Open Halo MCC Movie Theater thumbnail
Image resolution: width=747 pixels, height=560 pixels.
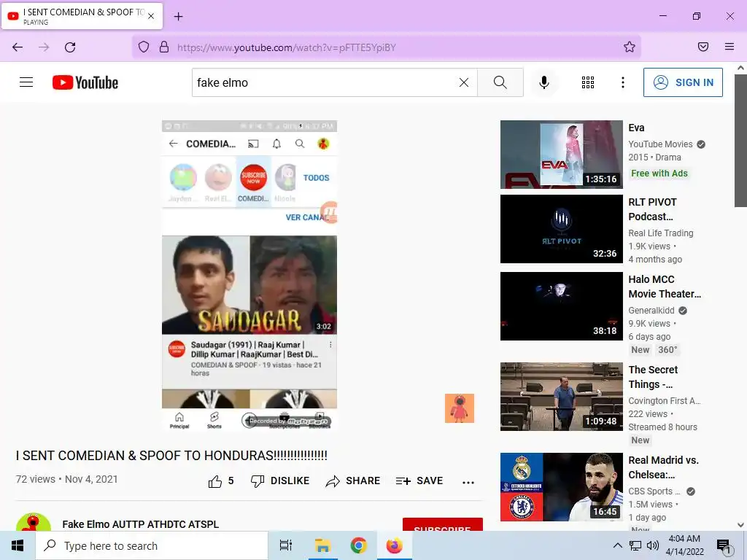point(561,306)
